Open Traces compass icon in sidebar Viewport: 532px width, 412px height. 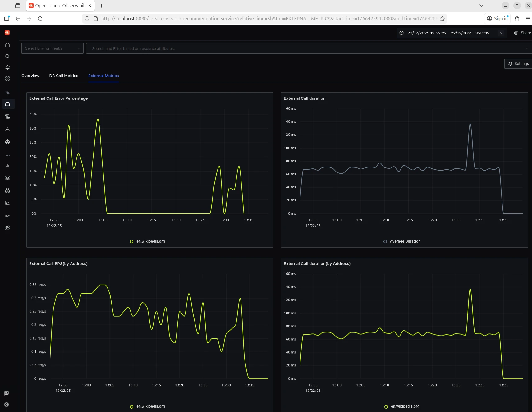coord(7,129)
